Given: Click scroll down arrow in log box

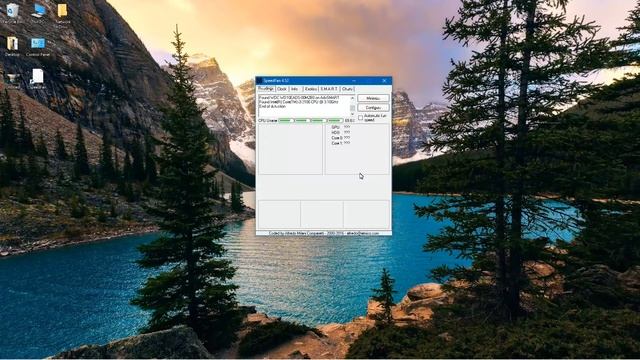Looking at the screenshot, I should point(352,114).
